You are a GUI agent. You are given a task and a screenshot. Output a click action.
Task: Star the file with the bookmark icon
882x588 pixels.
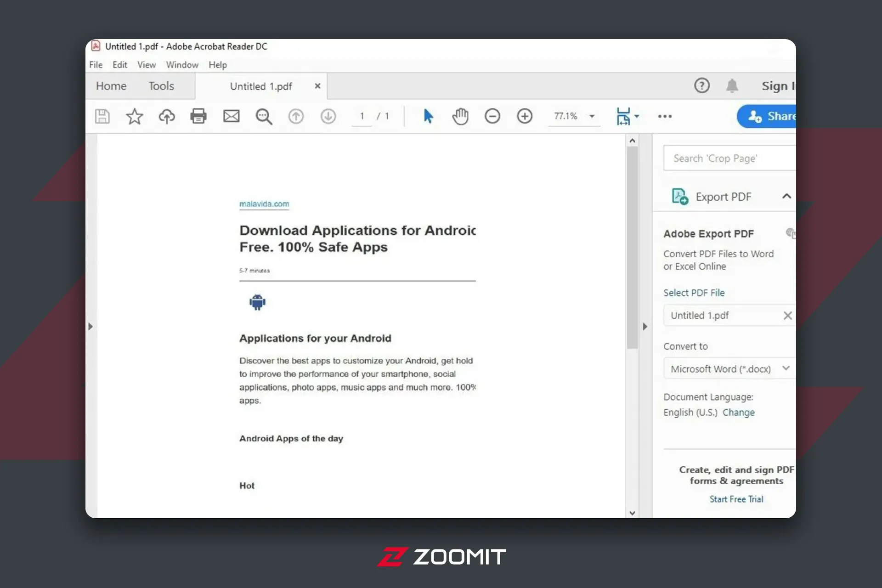[135, 116]
